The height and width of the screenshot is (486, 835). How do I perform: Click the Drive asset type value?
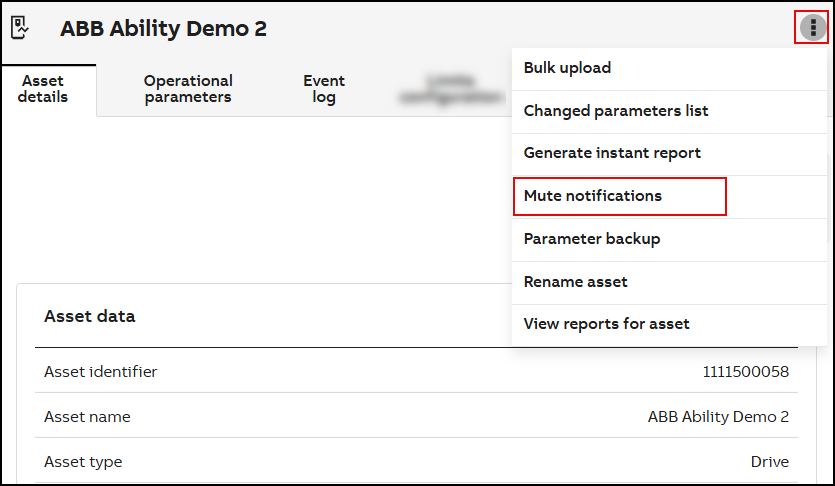769,462
